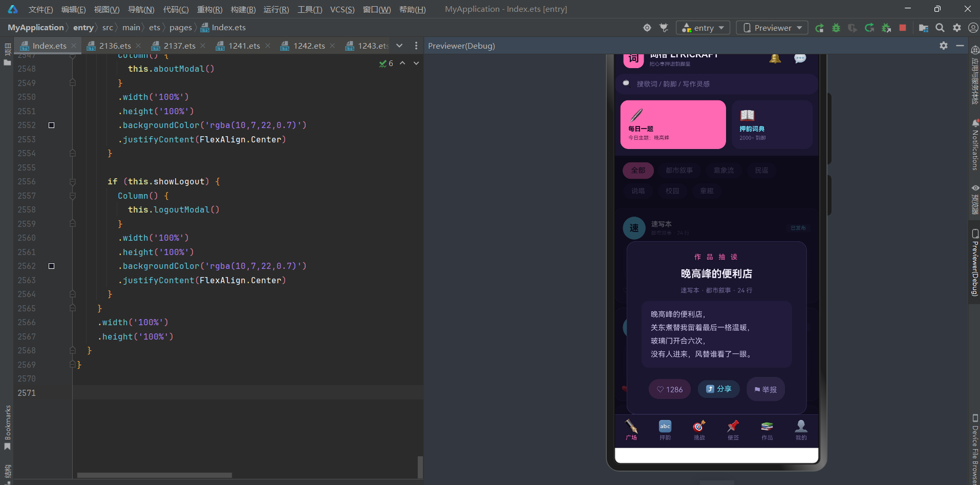Go to next highlighted problem arrow
This screenshot has width=980, height=485.
(416, 63)
